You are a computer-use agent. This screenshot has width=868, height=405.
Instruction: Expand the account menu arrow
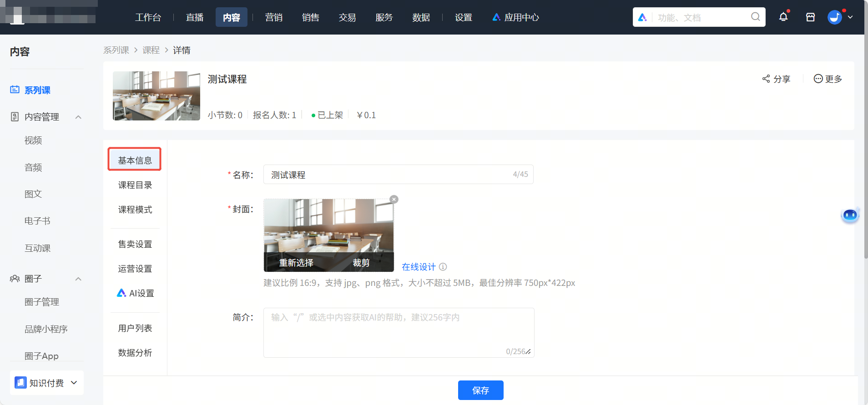click(x=850, y=17)
